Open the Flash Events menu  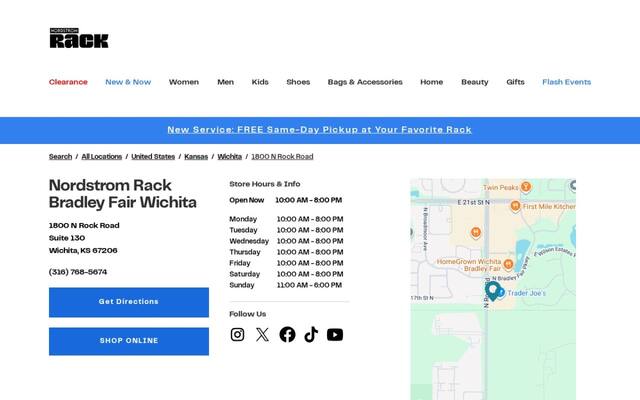pyautogui.click(x=567, y=82)
